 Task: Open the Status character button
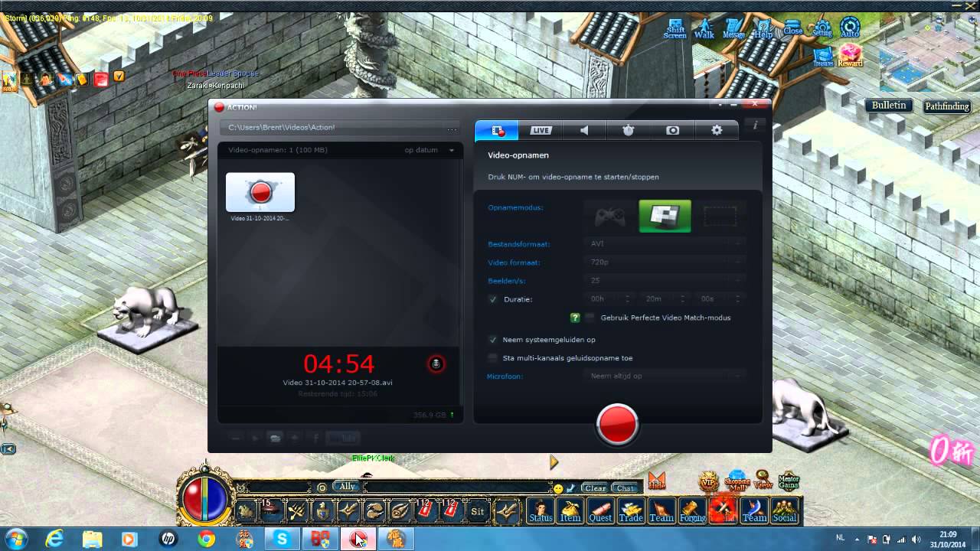click(x=541, y=510)
